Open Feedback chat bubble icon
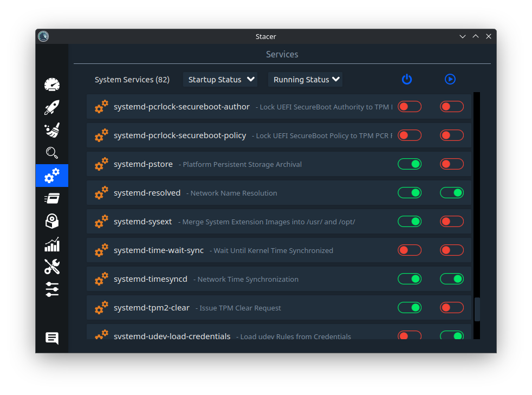The image size is (532, 395). click(52, 338)
